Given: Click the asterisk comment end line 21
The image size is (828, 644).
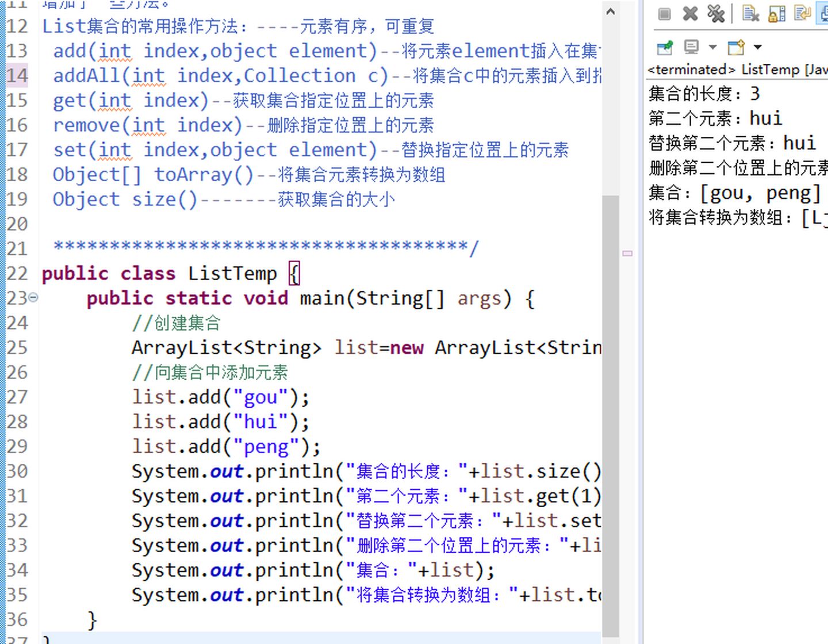Looking at the screenshot, I should click(x=266, y=247).
